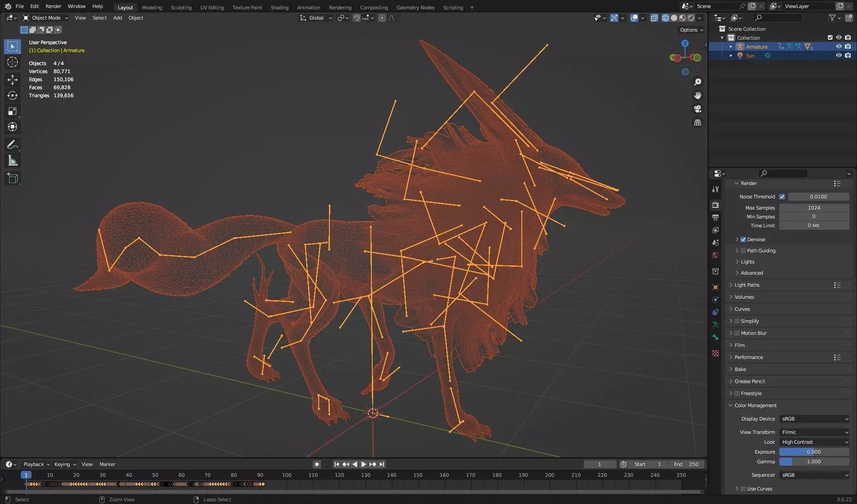The image size is (857, 504).
Task: Activate the Transform tool
Action: 12,127
